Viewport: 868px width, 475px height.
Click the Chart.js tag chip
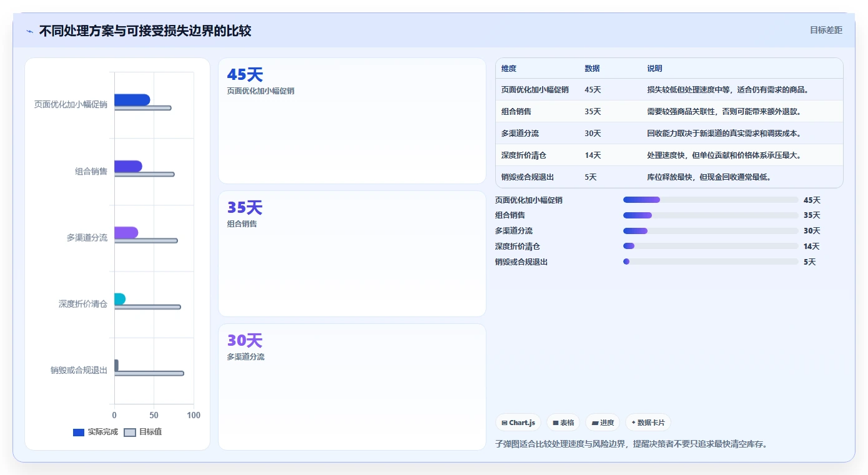click(x=518, y=423)
